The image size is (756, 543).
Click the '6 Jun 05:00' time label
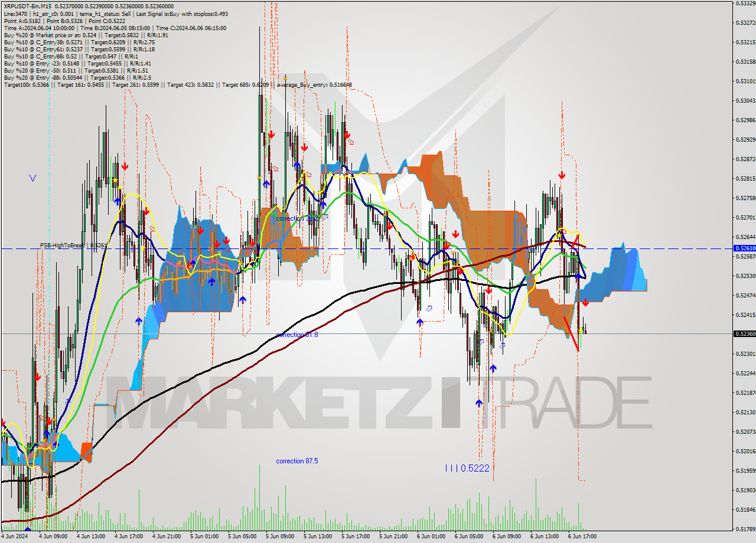(x=468, y=537)
